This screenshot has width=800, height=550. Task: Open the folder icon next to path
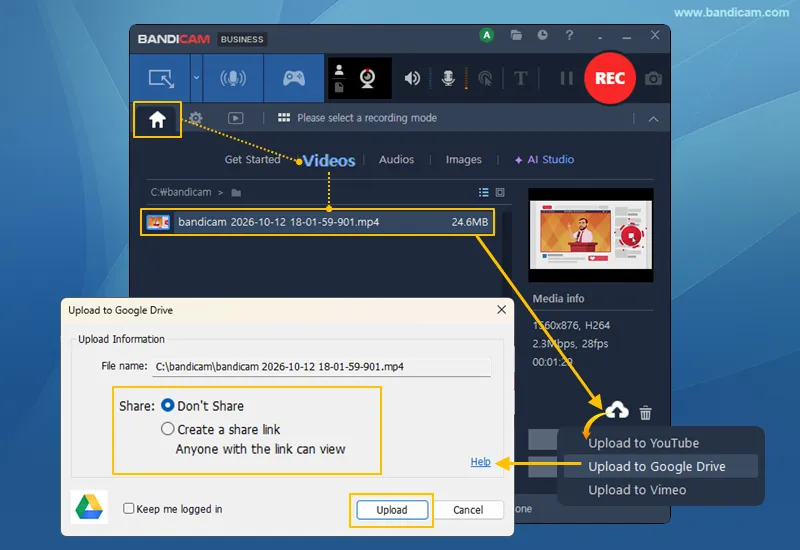coord(236,193)
